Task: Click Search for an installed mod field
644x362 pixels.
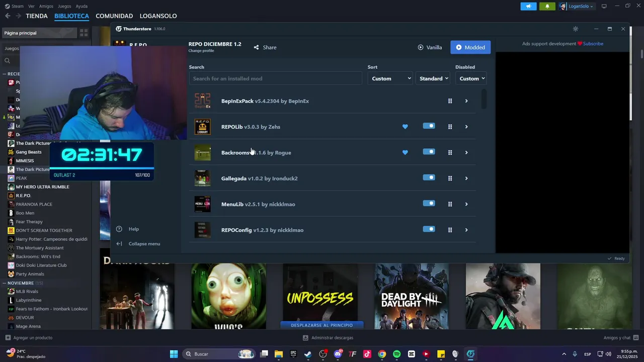Action: pyautogui.click(x=275, y=78)
